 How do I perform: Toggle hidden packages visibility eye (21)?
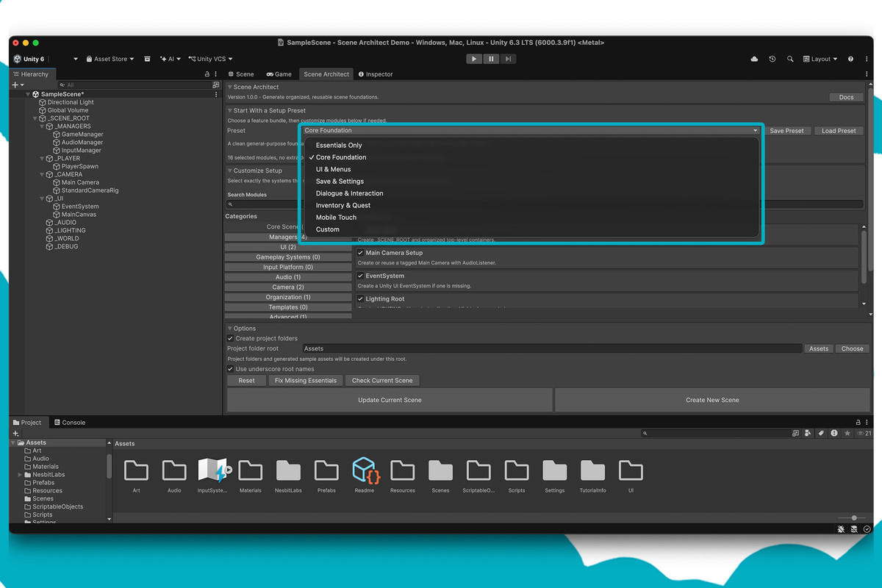[x=864, y=434]
